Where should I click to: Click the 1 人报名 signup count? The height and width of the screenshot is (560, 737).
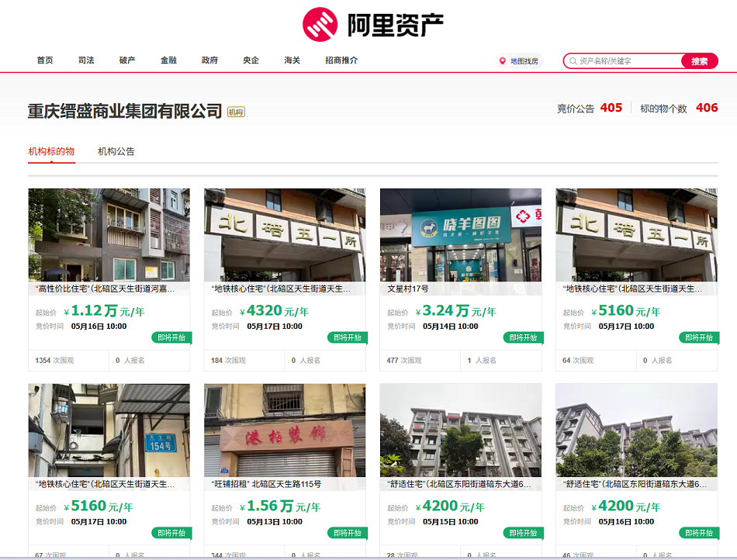click(482, 361)
